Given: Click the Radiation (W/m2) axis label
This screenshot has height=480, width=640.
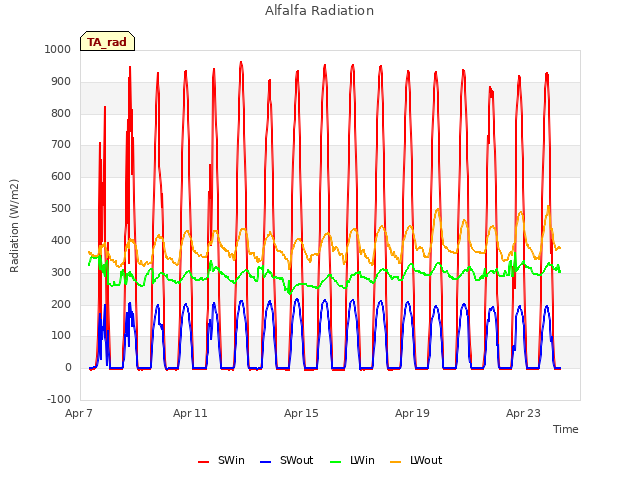Looking at the screenshot, I should coord(14,226).
